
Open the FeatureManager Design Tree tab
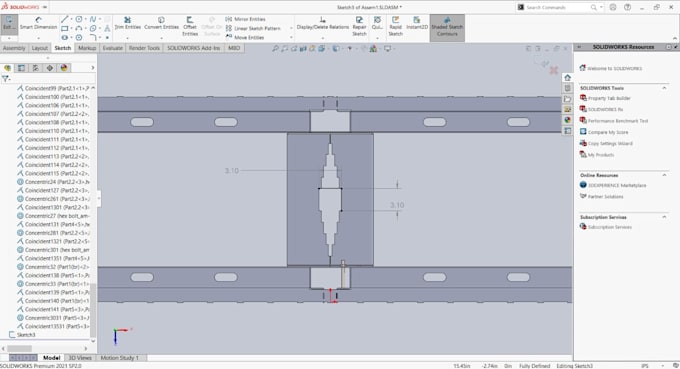pyautogui.click(x=7, y=68)
